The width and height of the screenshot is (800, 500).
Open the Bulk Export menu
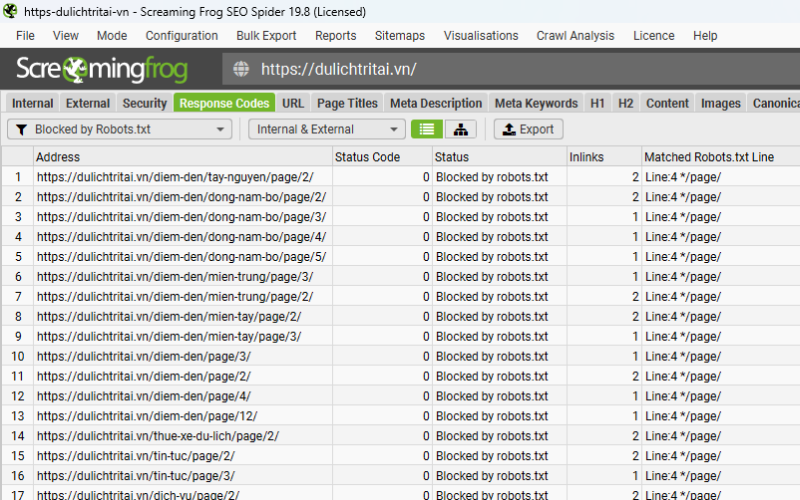pyautogui.click(x=266, y=36)
